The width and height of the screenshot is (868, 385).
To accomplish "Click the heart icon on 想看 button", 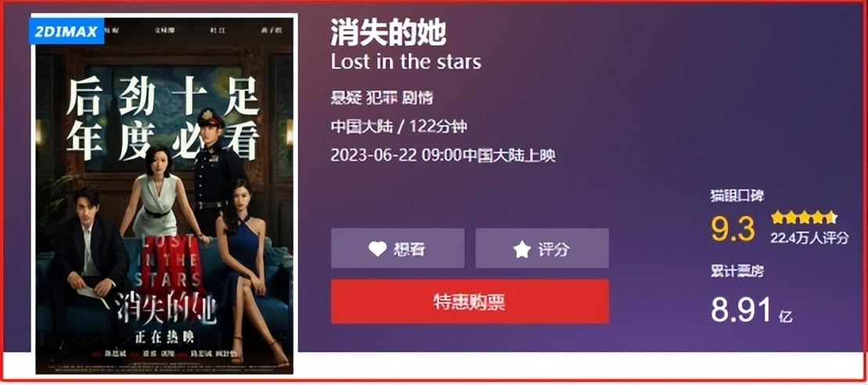I will pos(378,249).
